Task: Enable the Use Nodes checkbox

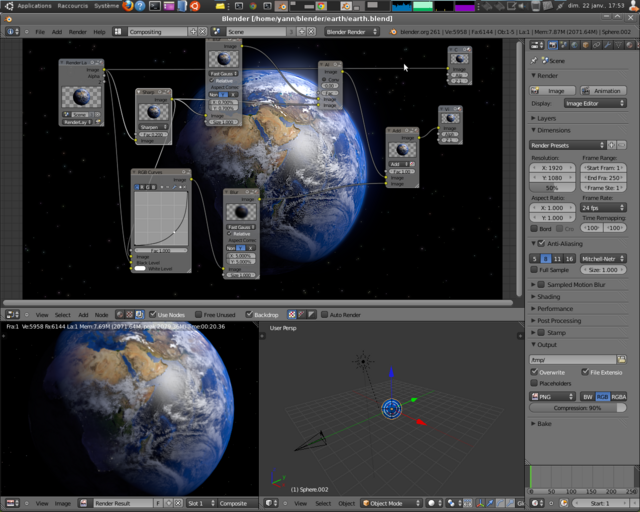Action: [x=153, y=314]
